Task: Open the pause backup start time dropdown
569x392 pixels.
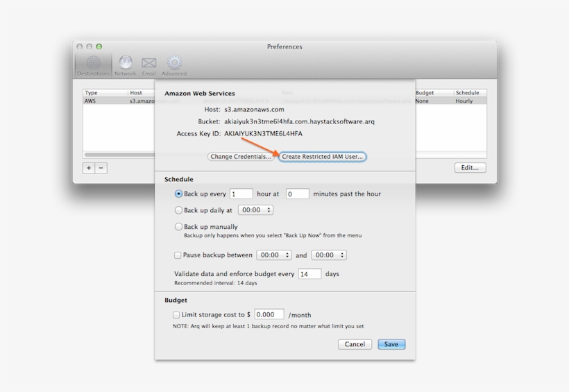Action: point(274,255)
